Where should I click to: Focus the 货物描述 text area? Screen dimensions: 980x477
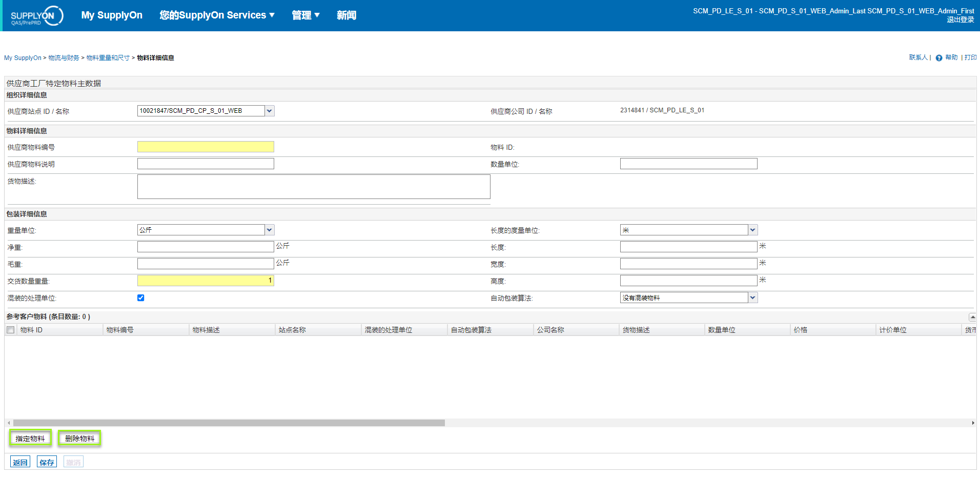(314, 187)
